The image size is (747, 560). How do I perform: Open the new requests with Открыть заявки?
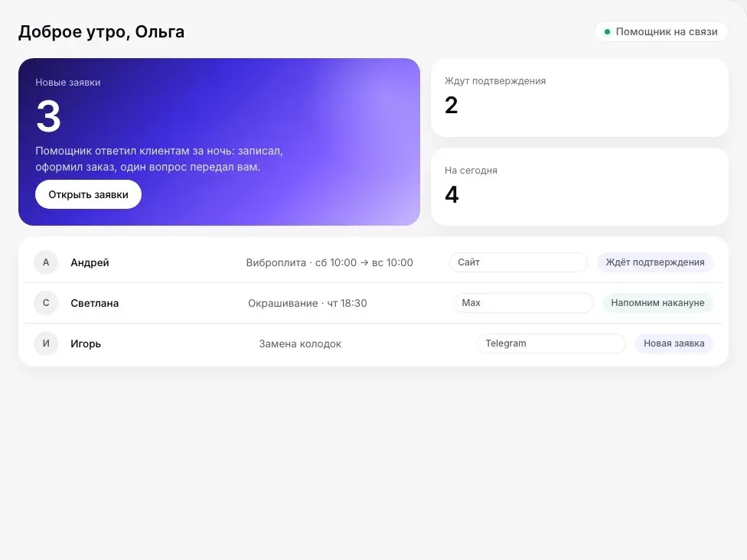[x=88, y=194]
